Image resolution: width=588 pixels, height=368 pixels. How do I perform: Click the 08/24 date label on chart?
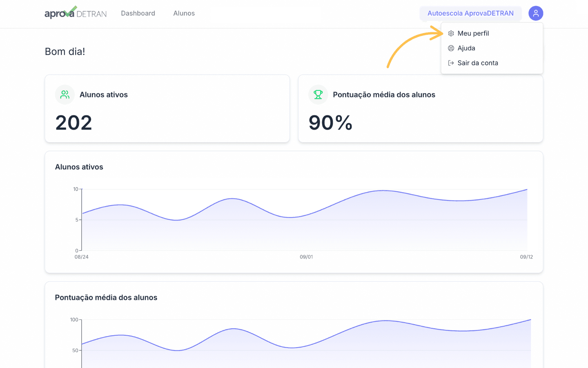[x=81, y=257]
